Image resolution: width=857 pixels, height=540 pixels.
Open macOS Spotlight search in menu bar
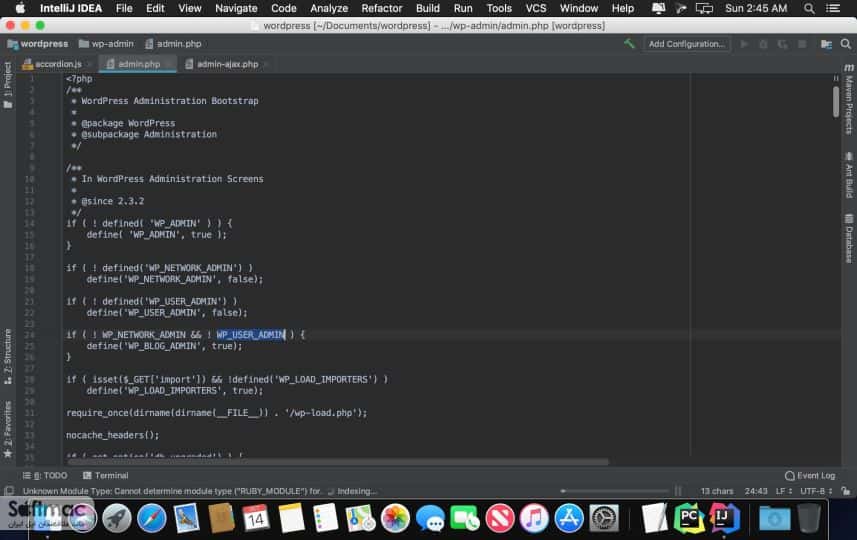[x=809, y=8]
